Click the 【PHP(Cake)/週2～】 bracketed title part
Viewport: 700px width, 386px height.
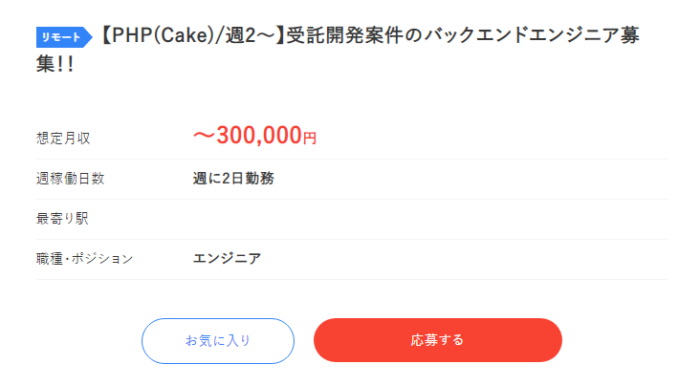tap(191, 35)
